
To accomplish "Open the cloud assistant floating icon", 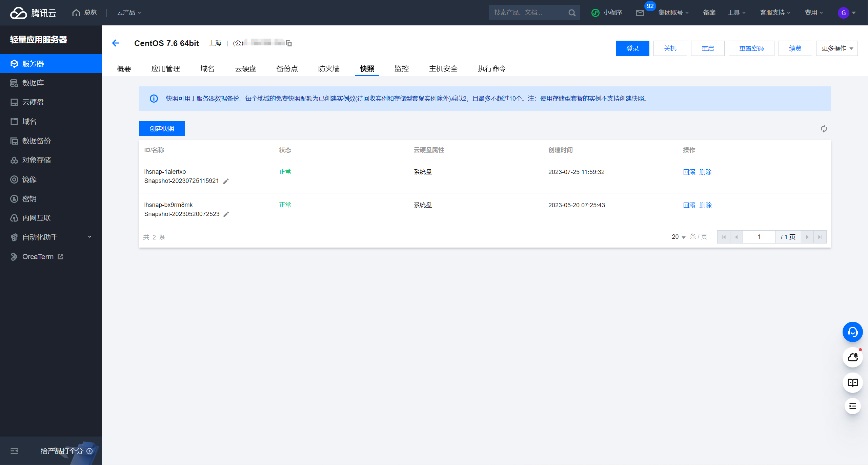I will click(852, 357).
